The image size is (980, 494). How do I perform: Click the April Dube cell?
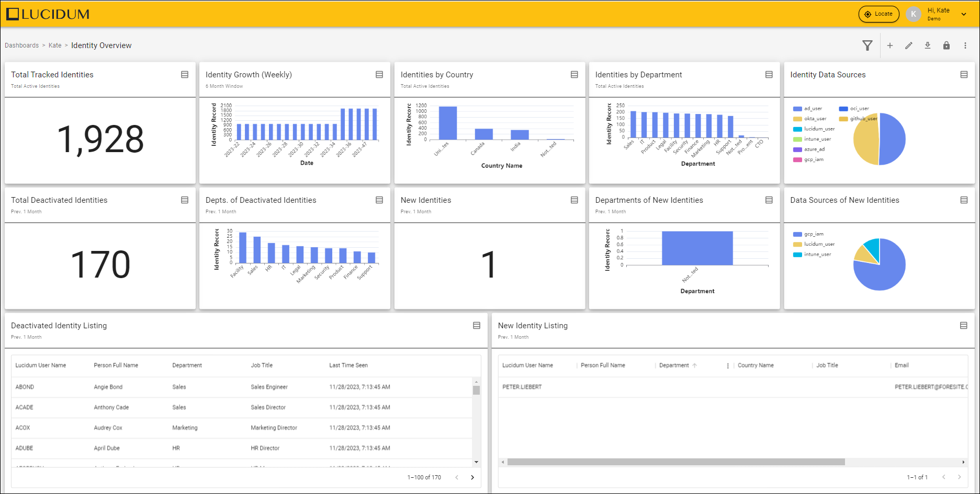click(107, 449)
